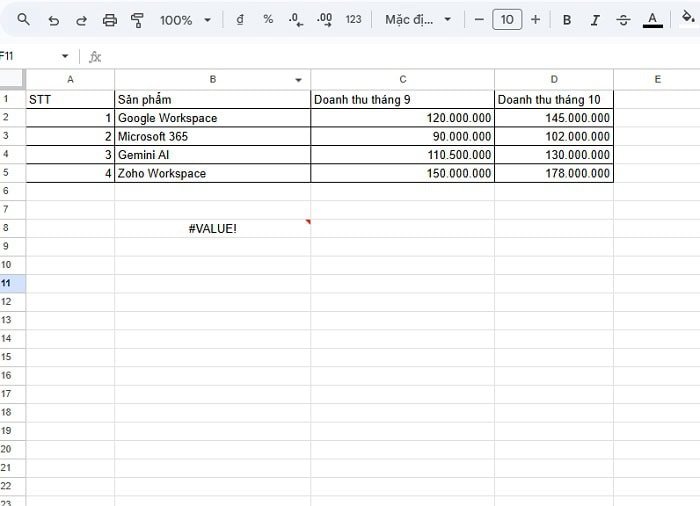Open the font family dropdown

(x=418, y=20)
